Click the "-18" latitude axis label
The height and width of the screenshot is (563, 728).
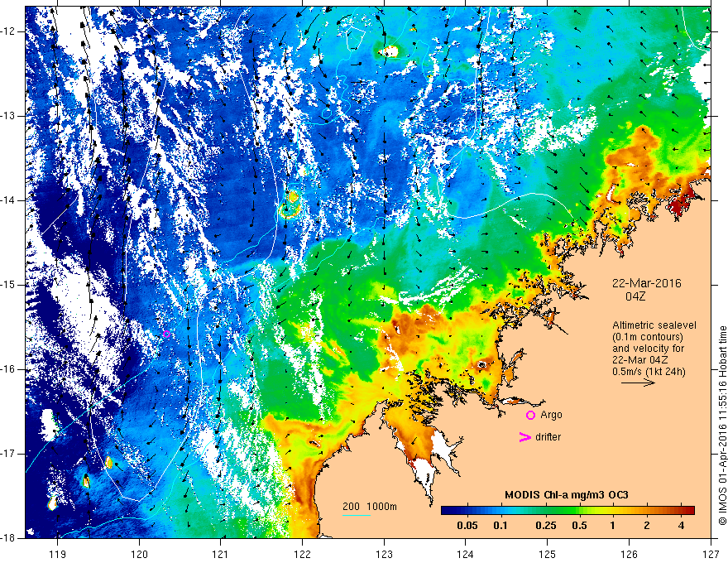(x=9, y=538)
